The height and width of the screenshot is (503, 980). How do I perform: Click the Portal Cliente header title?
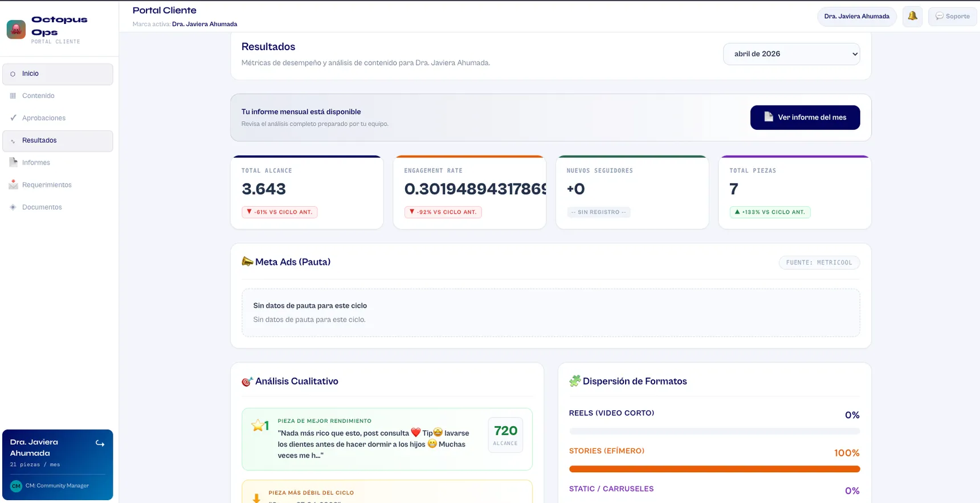[x=164, y=10]
